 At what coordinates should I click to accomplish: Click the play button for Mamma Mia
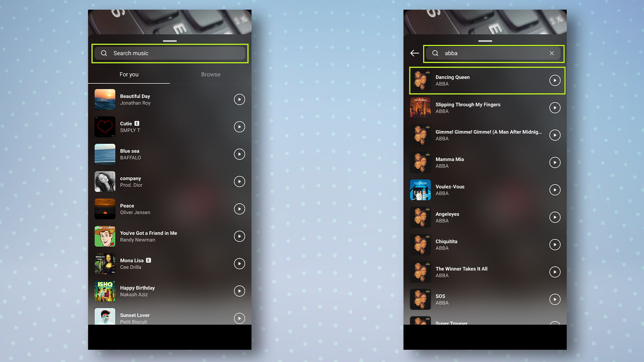pos(554,162)
